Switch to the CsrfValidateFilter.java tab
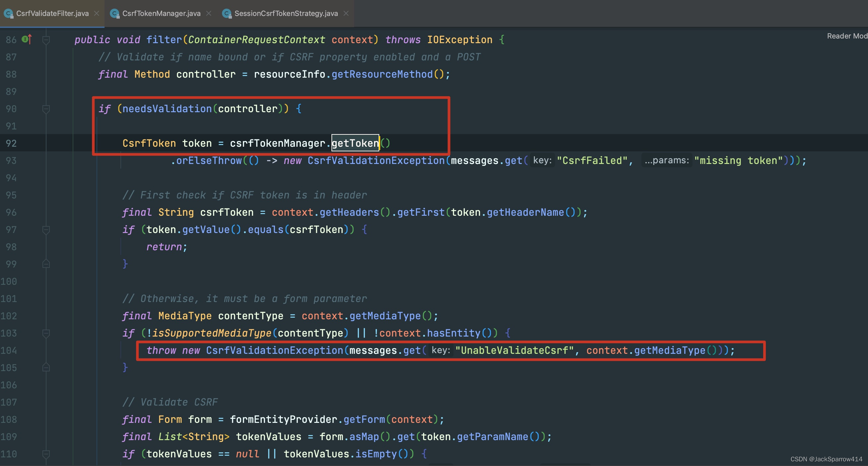 (52, 14)
